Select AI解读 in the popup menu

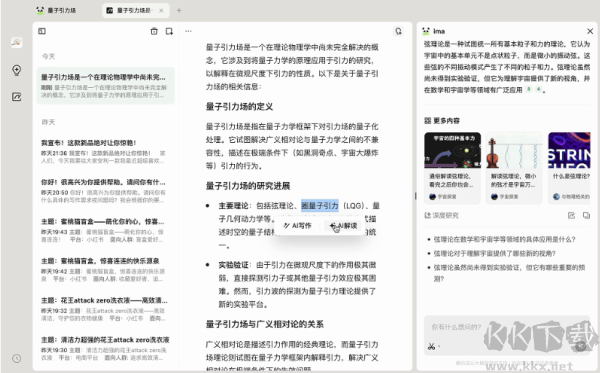pos(343,226)
